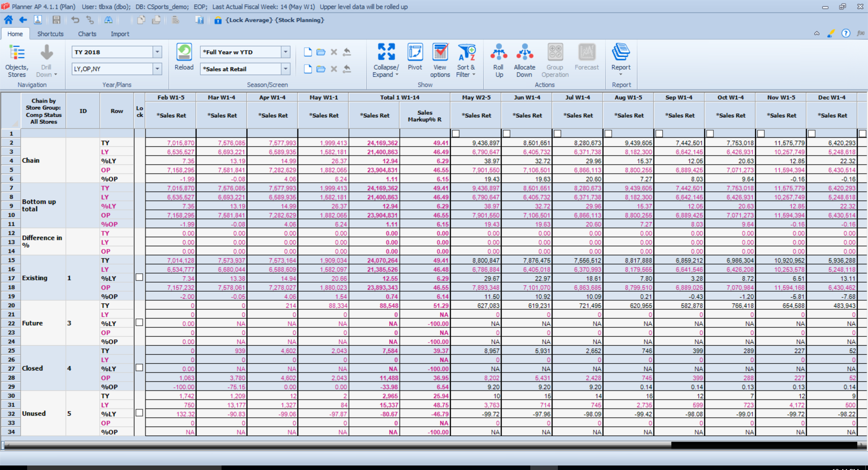Click the Pivot icon
Image resolution: width=868 pixels, height=470 pixels.
pos(415,53)
